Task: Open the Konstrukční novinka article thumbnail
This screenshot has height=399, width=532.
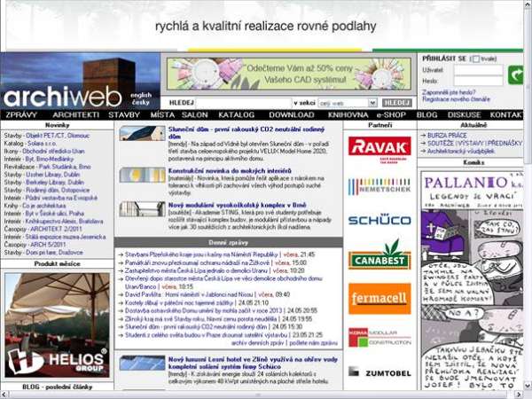Action: pyautogui.click(x=142, y=175)
